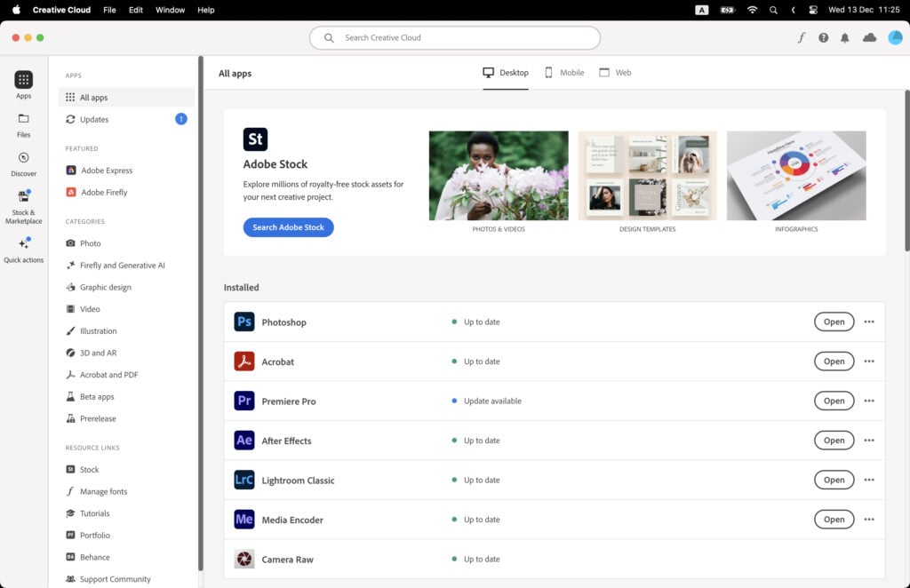The image size is (910, 588).
Task: Click inside the Search Creative Cloud field
Action: click(x=454, y=37)
